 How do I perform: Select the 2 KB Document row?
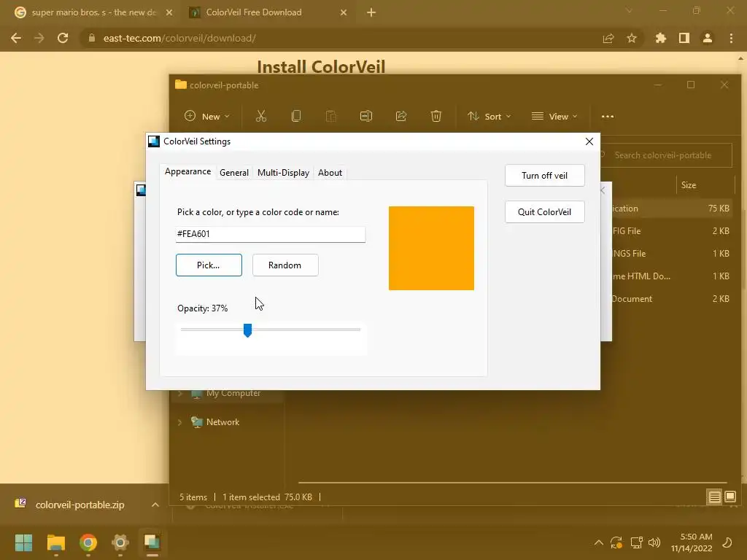(x=673, y=298)
